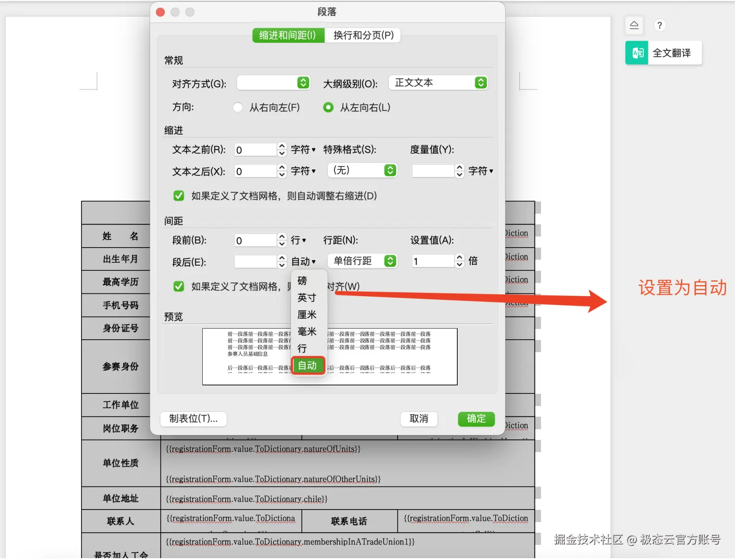Click the 段前 spacing input field

click(255, 241)
